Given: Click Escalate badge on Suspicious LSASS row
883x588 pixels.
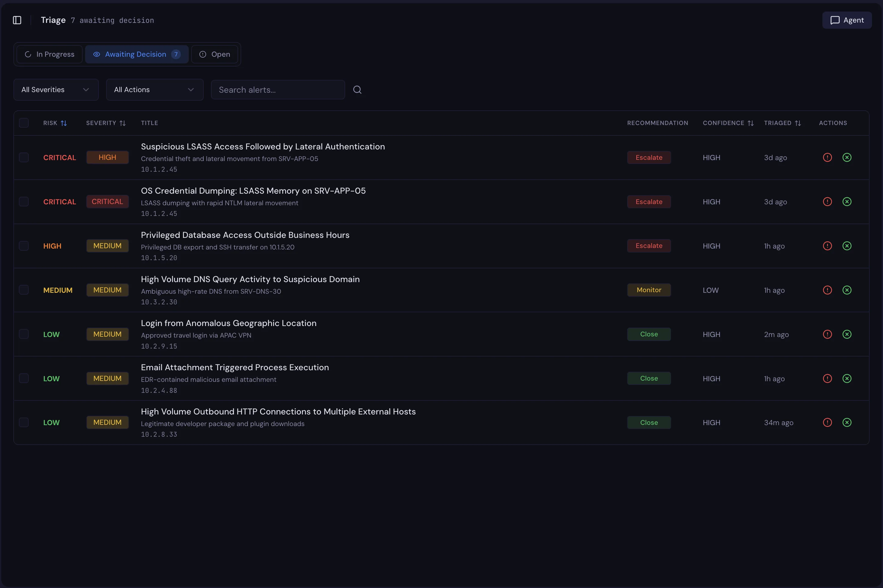Looking at the screenshot, I should click(649, 157).
